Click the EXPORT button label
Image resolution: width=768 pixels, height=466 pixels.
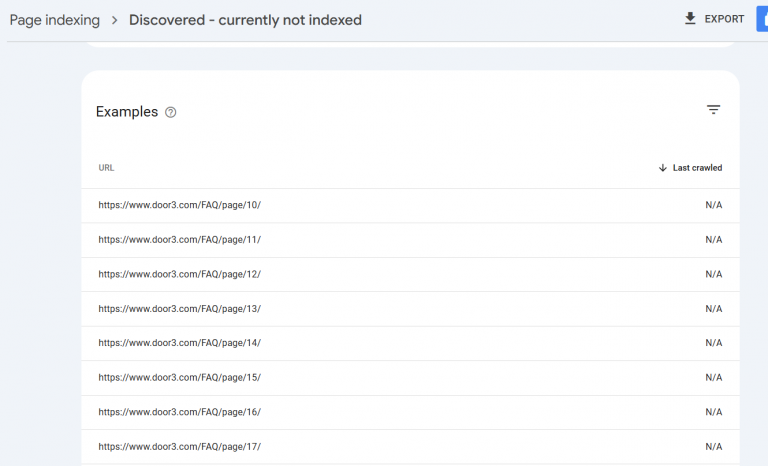724,19
